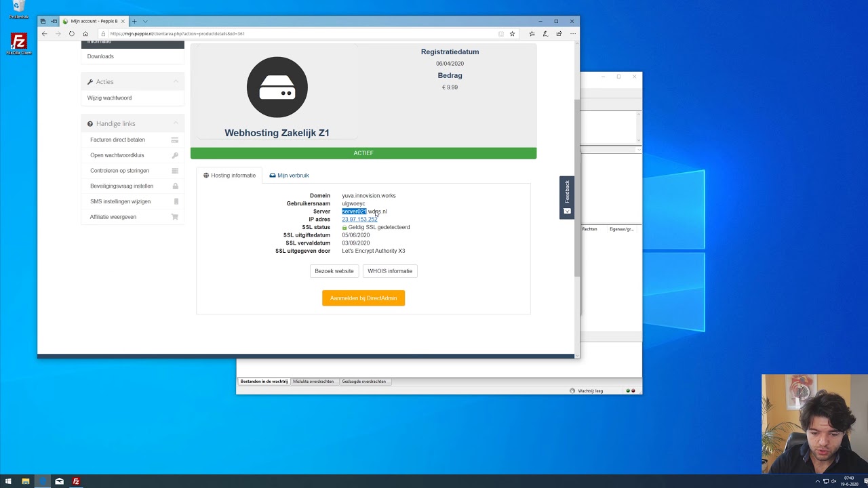Select the Mijn account - Peppix tab
The height and width of the screenshot is (488, 868).
point(94,21)
